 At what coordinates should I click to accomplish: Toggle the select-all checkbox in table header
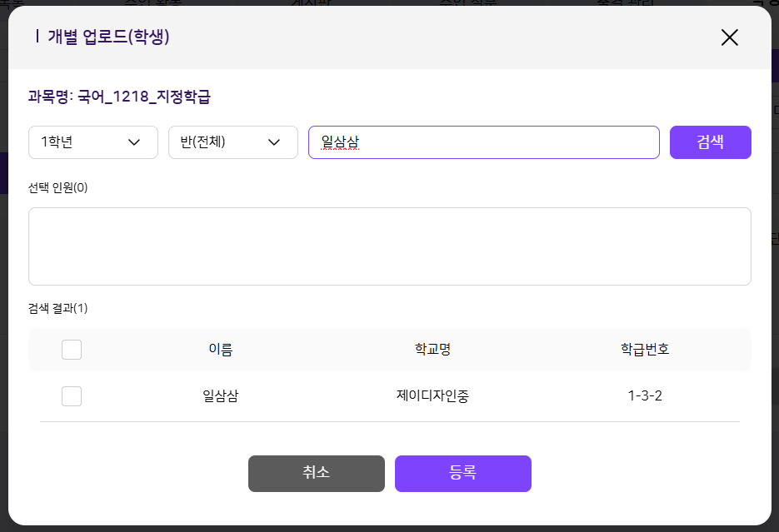[x=72, y=350]
